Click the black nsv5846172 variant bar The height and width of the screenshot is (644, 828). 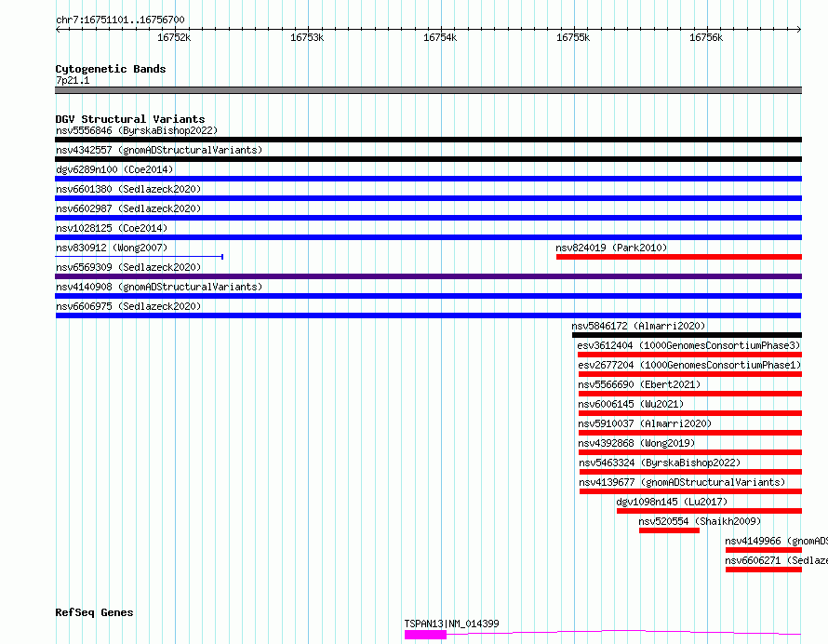687,335
